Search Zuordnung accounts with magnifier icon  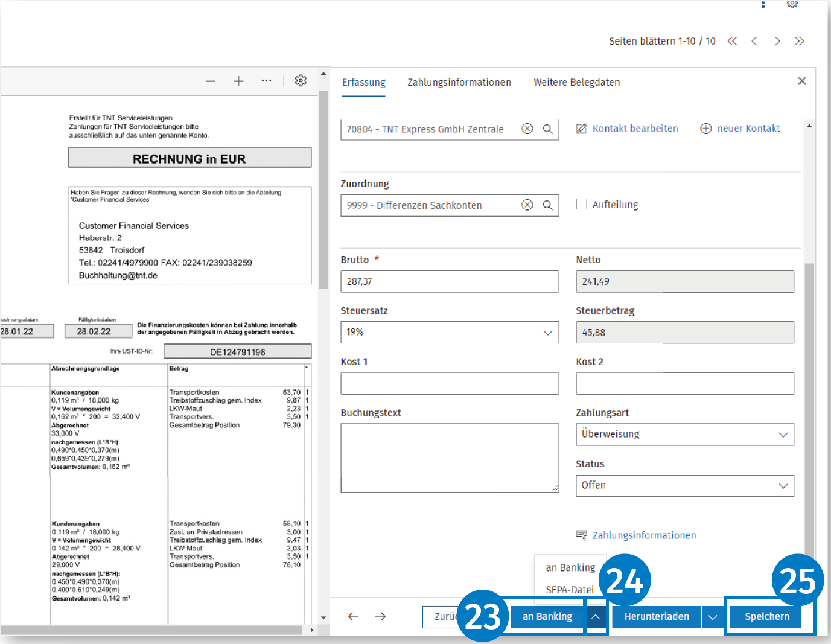click(548, 205)
